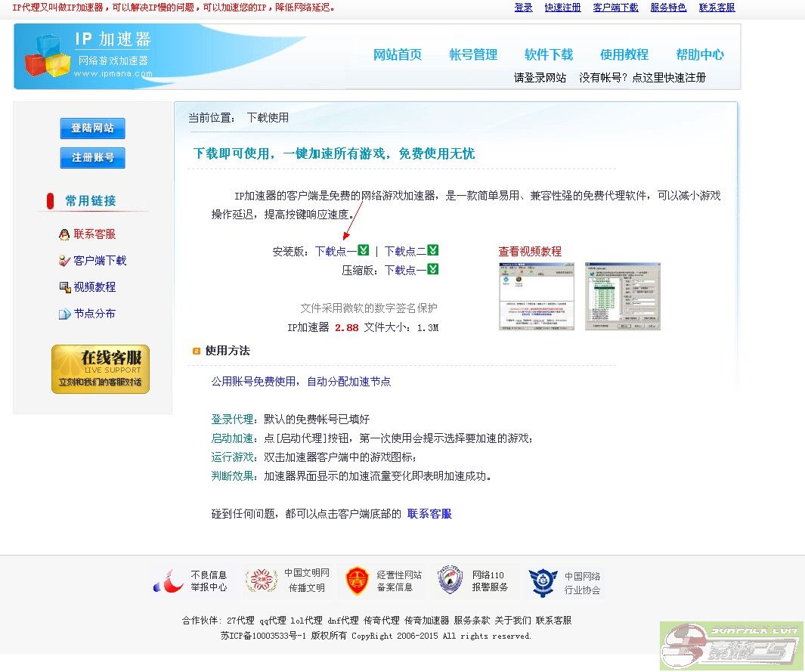Open the 使用教程 navigation menu item
The image size is (805, 672).
click(x=624, y=54)
